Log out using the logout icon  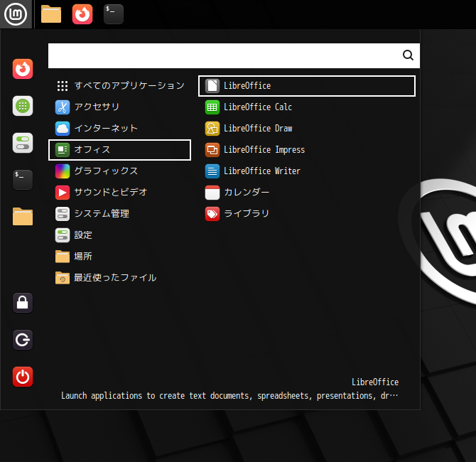tap(23, 340)
